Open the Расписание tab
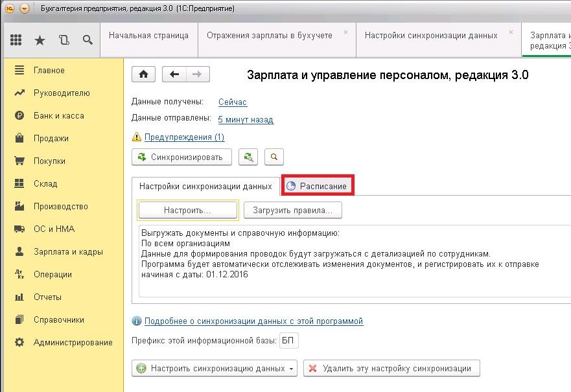This screenshot has height=392, width=571. coord(318,186)
